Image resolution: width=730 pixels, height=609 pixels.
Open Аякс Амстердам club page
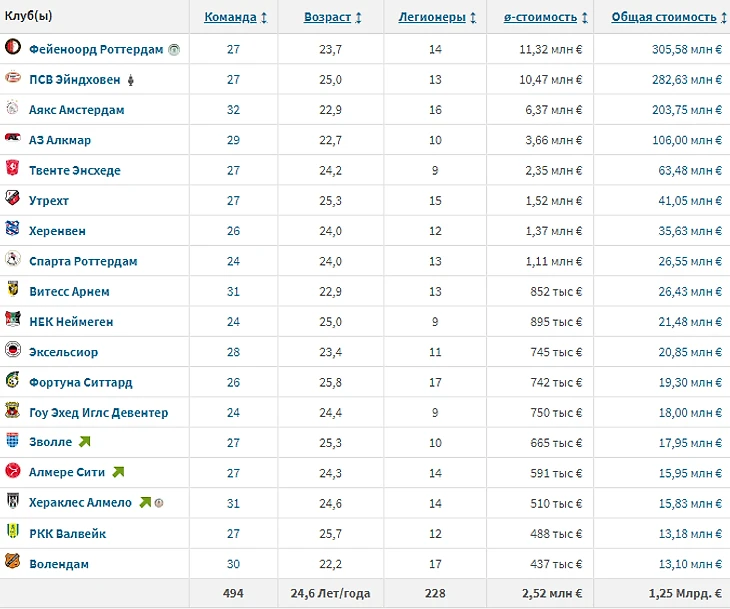point(77,110)
